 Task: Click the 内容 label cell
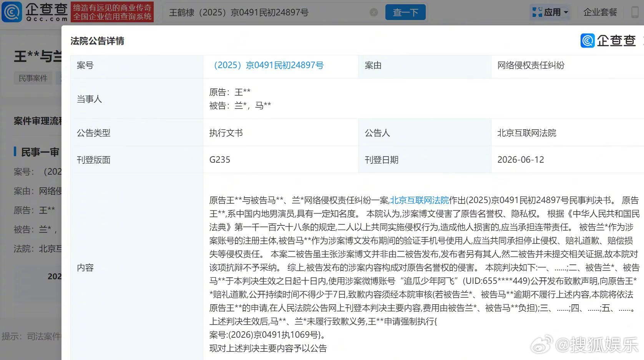tap(137, 267)
